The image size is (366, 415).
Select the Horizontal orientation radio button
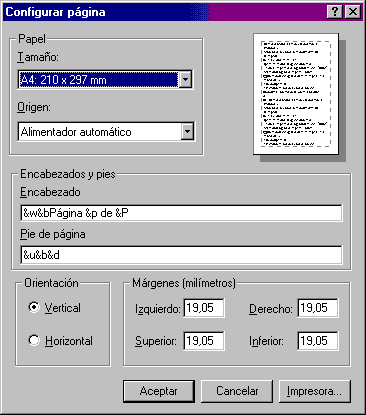[34, 340]
